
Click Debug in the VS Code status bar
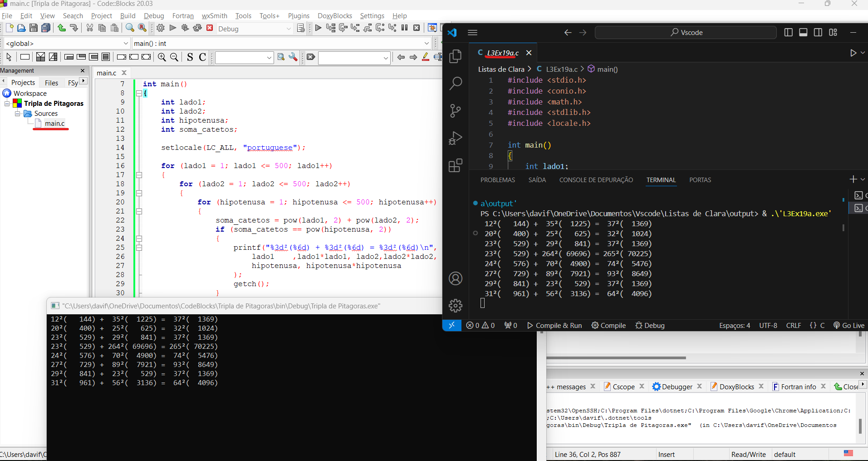pyautogui.click(x=650, y=325)
